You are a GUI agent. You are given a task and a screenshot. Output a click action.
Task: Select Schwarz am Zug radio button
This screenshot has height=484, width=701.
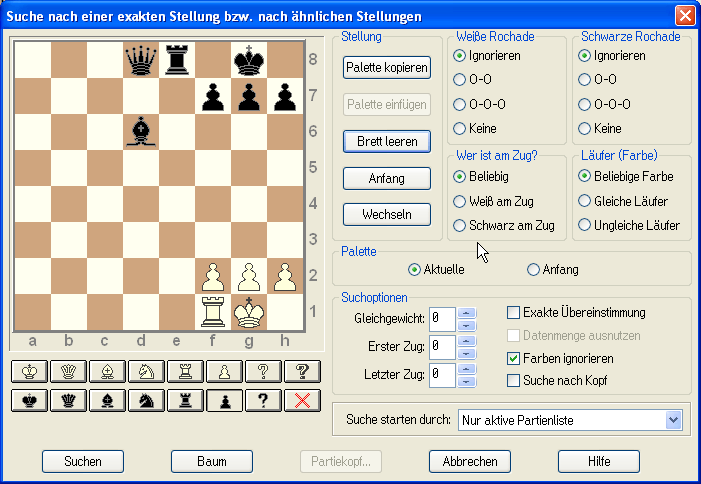pyautogui.click(x=460, y=226)
